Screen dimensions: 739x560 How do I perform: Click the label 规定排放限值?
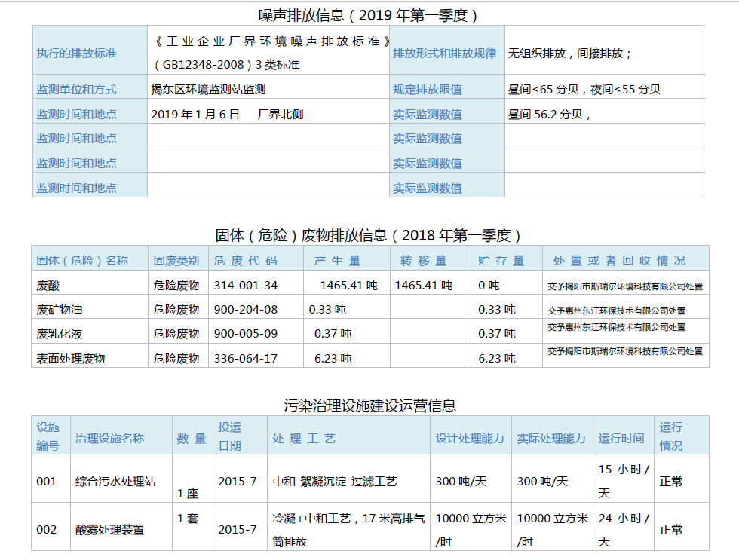428,90
